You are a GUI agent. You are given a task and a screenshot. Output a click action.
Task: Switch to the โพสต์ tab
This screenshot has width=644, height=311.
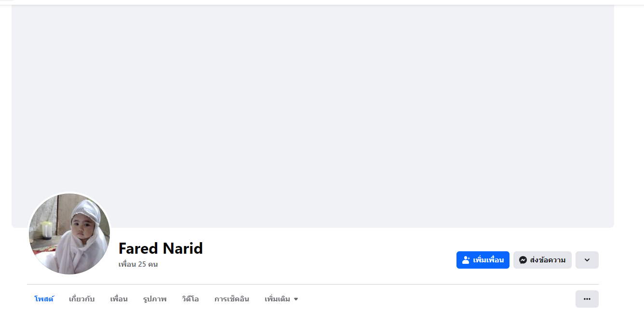pos(44,299)
